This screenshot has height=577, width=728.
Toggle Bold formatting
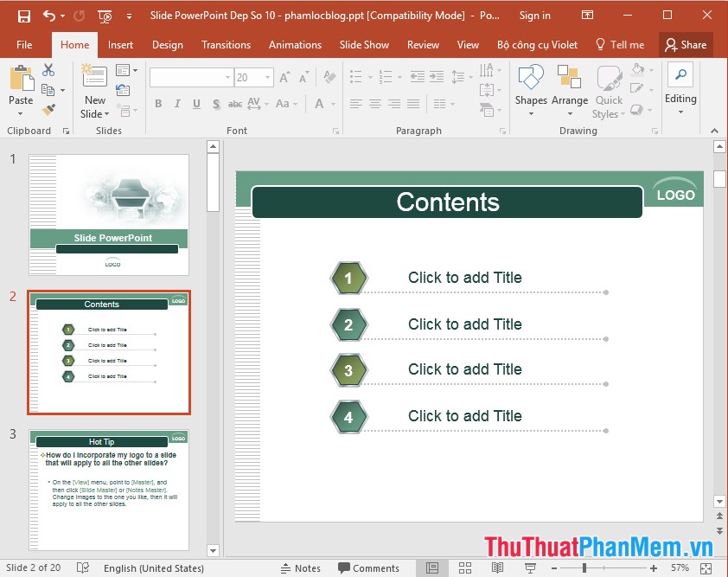(x=158, y=103)
